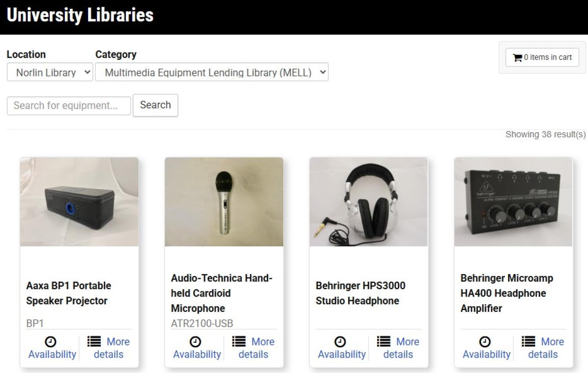Check availability for the Behringer HPS3000 headphones
Screen dimensions: 588x373
(x=341, y=348)
